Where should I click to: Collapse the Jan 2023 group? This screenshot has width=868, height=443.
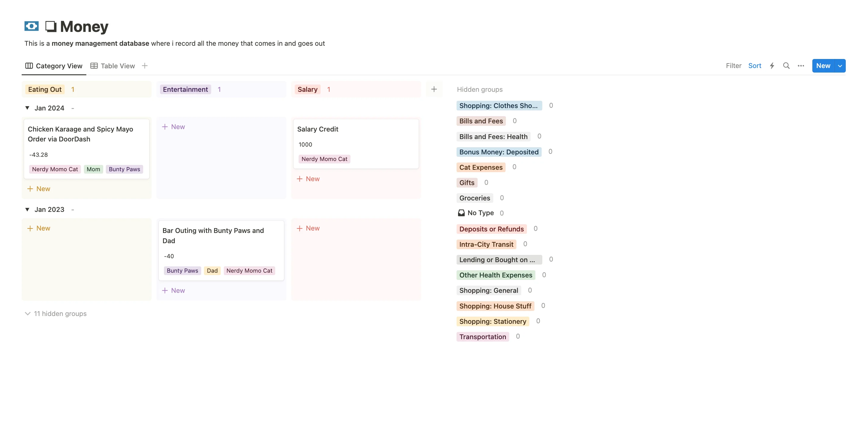[27, 209]
